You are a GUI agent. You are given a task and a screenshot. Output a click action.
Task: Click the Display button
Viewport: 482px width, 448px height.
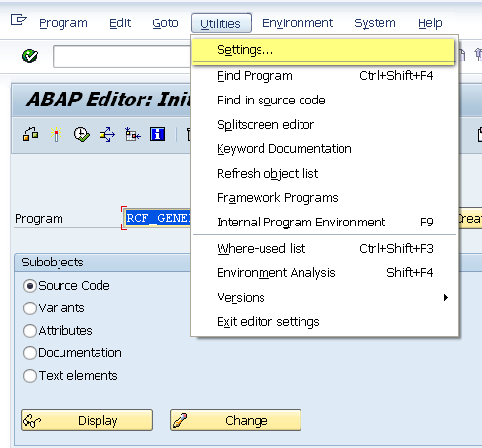(x=87, y=420)
